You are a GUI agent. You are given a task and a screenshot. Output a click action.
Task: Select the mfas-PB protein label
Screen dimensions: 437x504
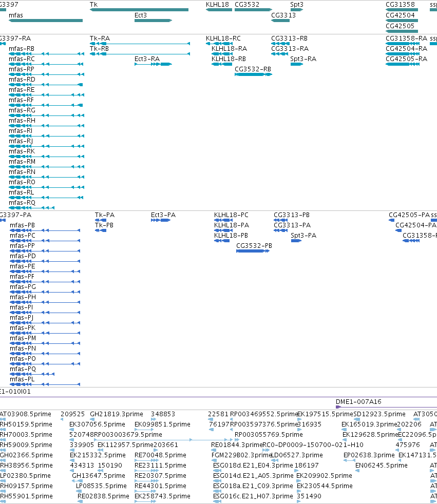click(x=23, y=225)
